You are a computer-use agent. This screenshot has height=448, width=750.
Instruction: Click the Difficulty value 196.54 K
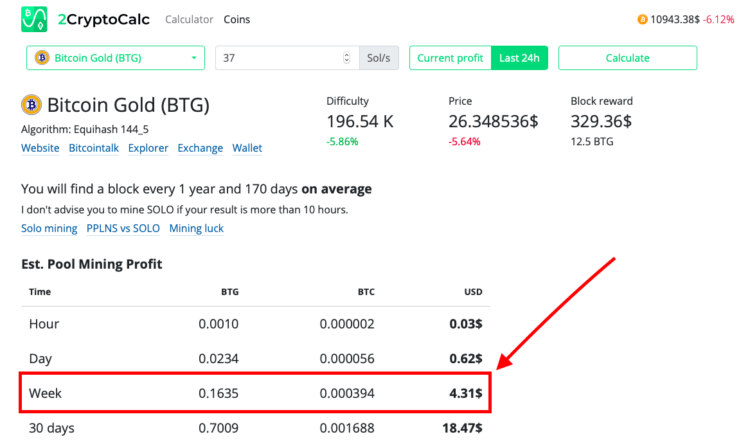tap(360, 121)
